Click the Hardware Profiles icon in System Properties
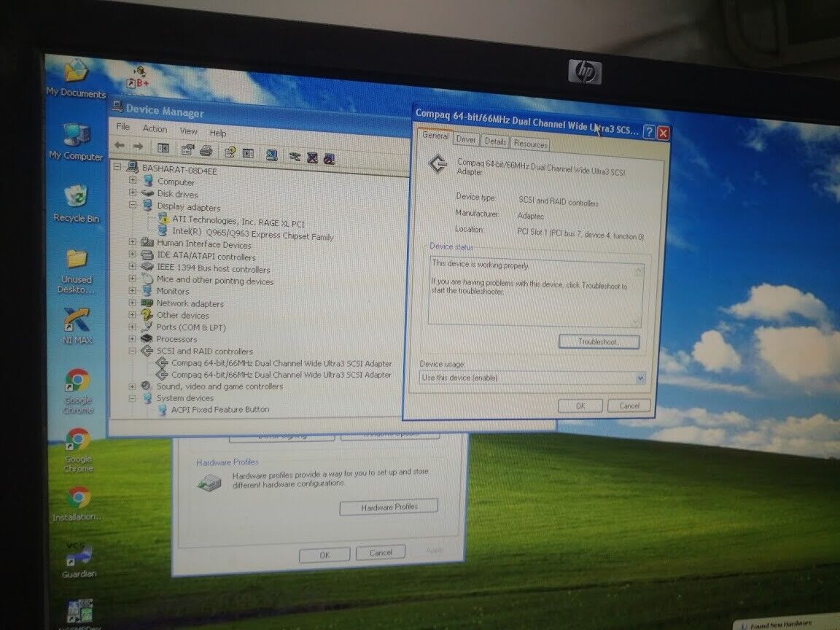Image resolution: width=840 pixels, height=630 pixels. point(209,483)
